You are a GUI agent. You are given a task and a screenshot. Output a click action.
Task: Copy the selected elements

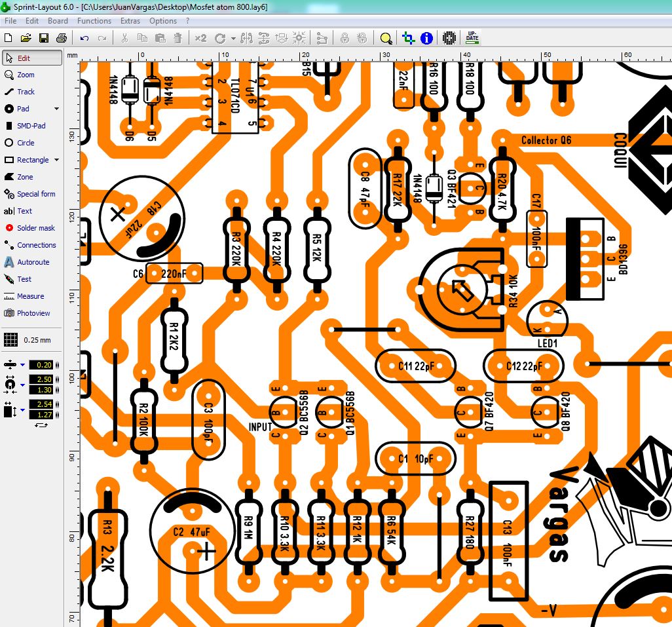142,38
